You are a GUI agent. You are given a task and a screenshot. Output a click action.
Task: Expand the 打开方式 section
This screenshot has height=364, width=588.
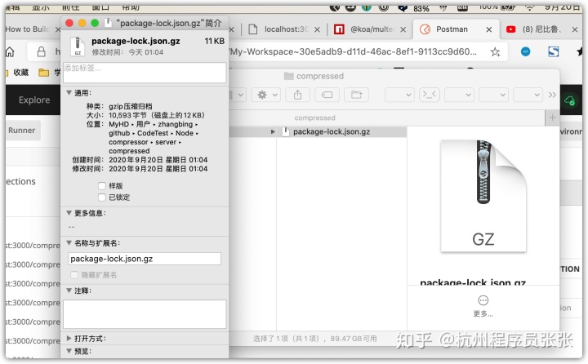pyautogui.click(x=69, y=338)
